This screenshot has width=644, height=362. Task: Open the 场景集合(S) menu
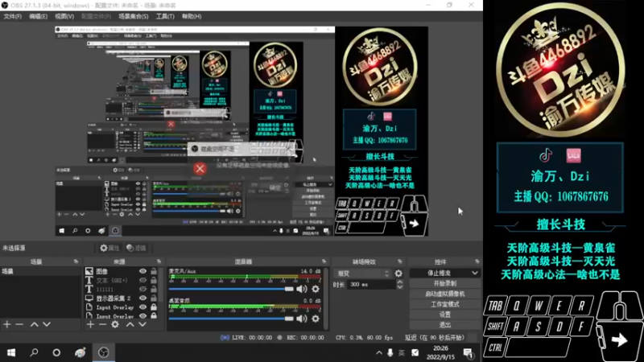[x=134, y=16]
